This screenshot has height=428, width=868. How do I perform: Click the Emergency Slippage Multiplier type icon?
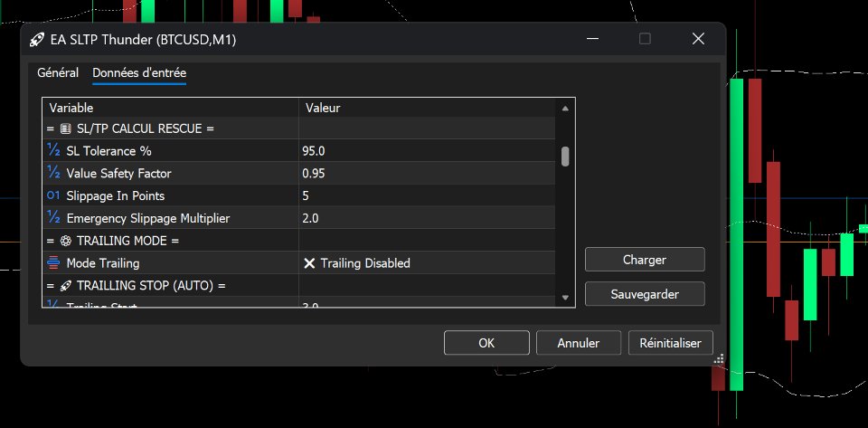point(53,218)
